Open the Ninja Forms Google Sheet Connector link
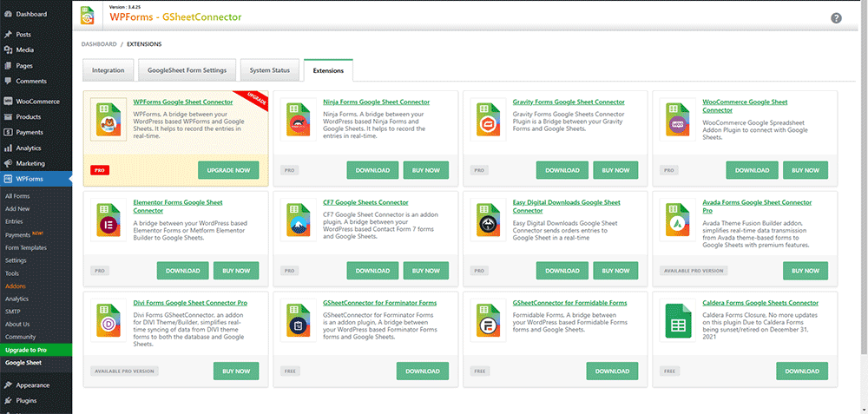 (x=377, y=102)
